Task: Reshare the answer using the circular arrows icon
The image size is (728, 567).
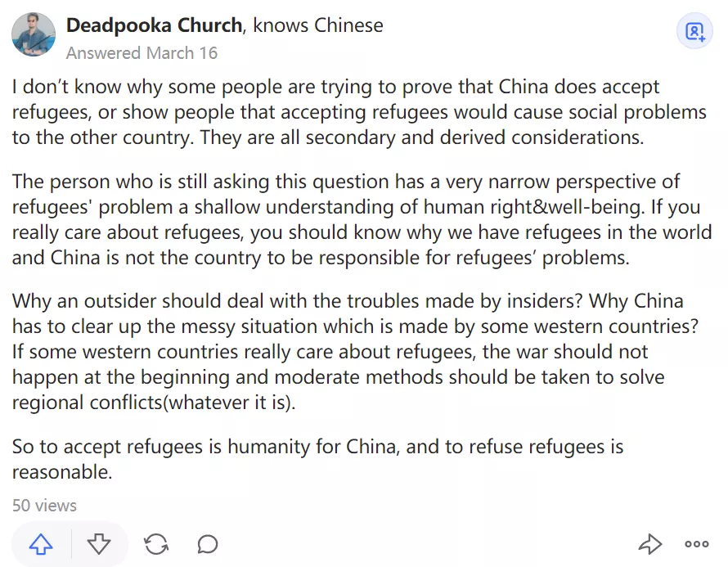Action: pos(155,544)
